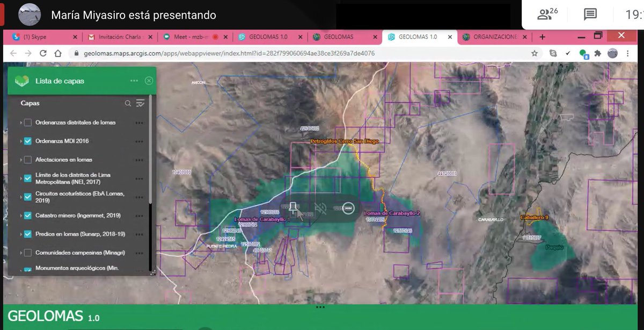Click the PUENTE PIEDRA map label
644x330 pixels.
click(221, 246)
